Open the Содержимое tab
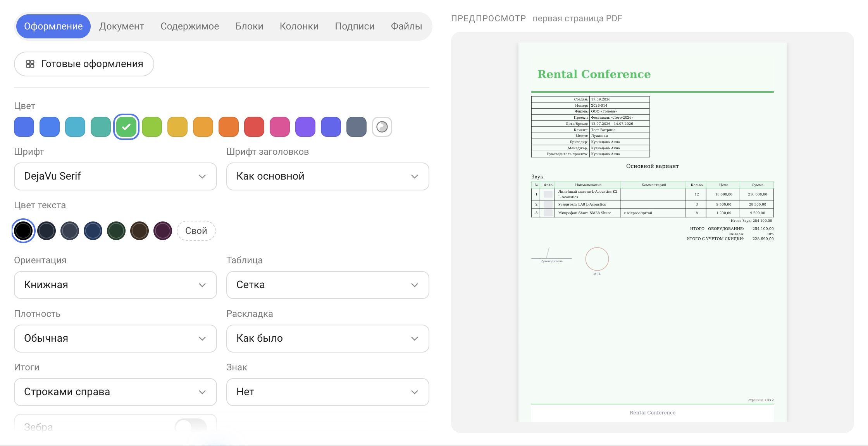 click(x=190, y=26)
